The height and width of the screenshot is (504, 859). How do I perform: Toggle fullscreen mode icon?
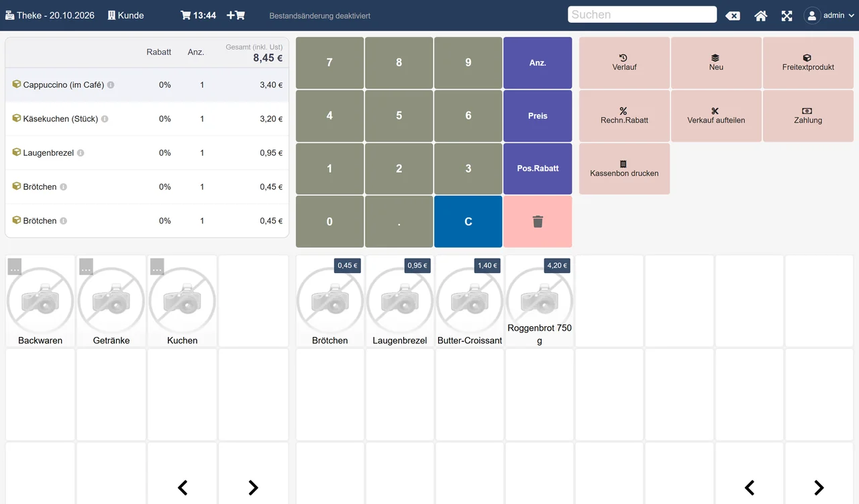pos(787,15)
